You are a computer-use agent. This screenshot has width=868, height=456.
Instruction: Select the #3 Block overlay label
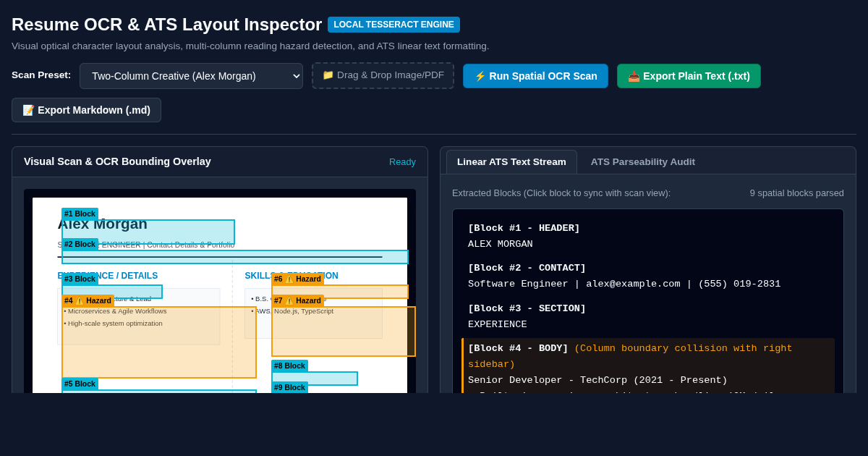(x=80, y=279)
